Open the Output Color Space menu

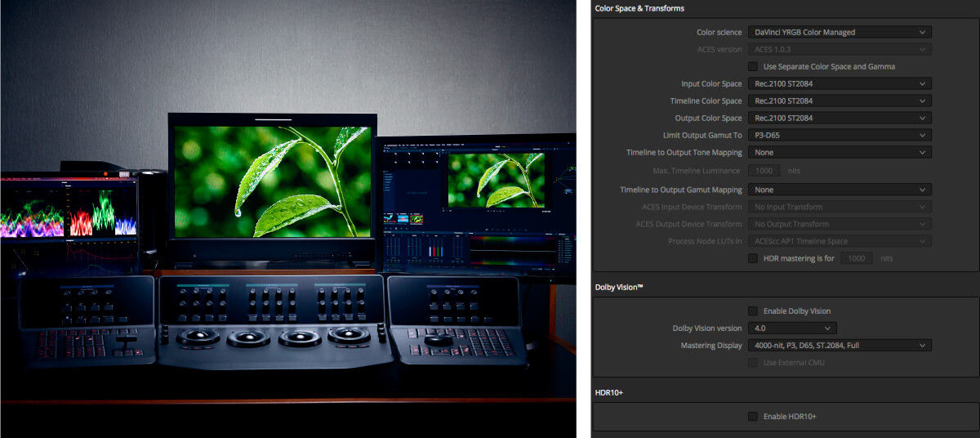point(839,118)
